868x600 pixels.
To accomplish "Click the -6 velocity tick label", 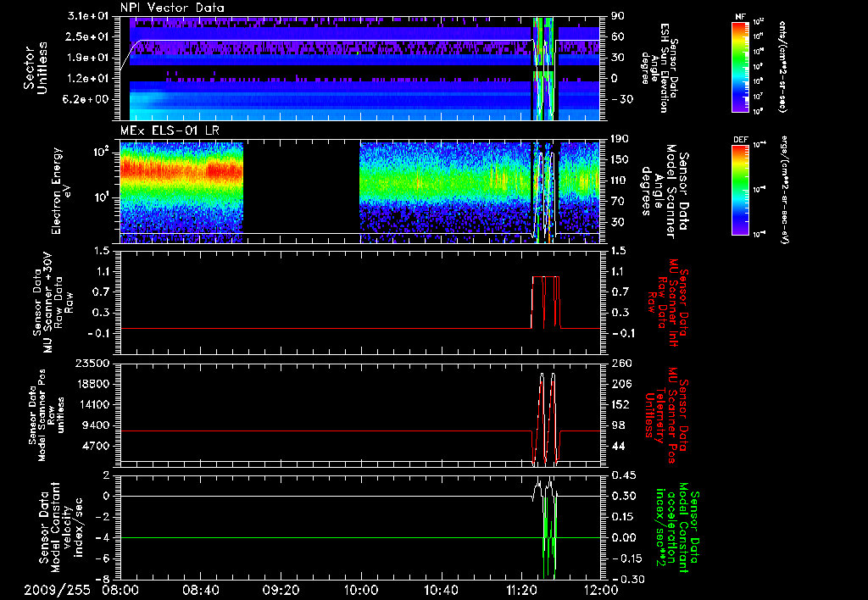I will pyautogui.click(x=103, y=558).
